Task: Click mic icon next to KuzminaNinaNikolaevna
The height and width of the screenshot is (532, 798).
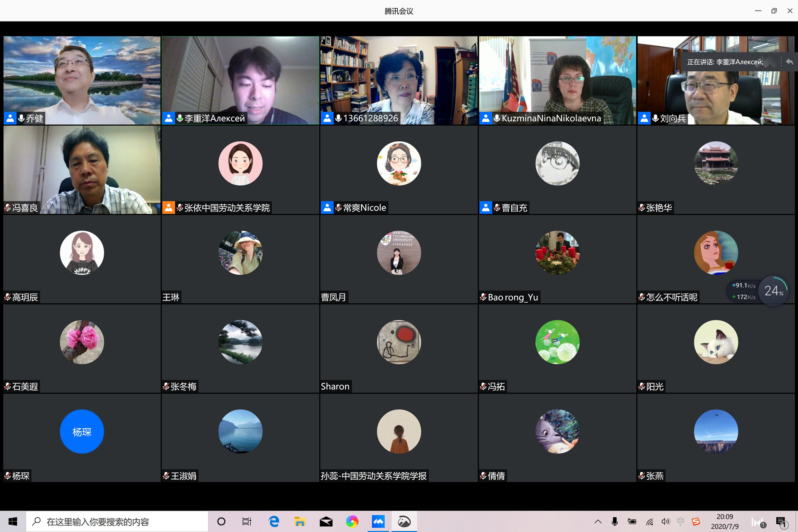Action: point(497,118)
